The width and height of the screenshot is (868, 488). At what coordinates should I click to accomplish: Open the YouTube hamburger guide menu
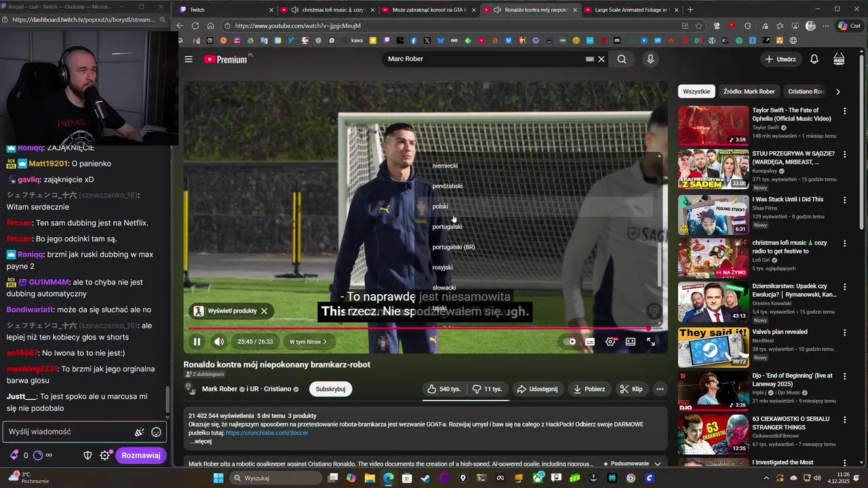click(x=189, y=59)
